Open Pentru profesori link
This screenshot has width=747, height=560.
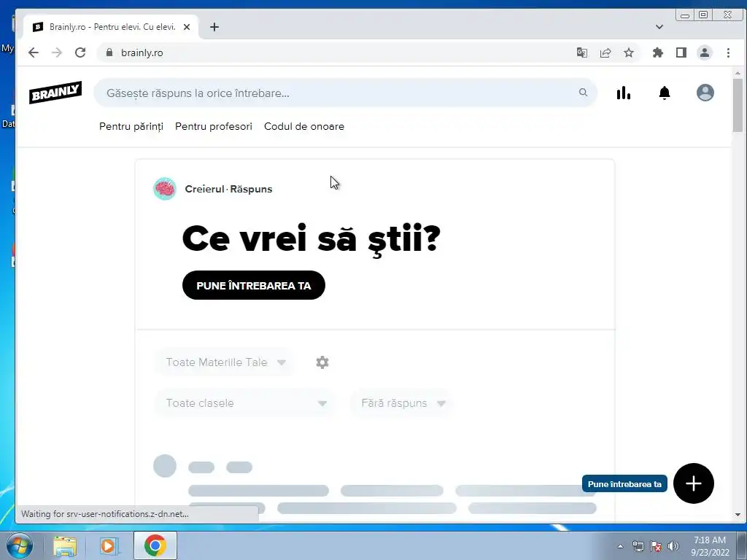[214, 126]
